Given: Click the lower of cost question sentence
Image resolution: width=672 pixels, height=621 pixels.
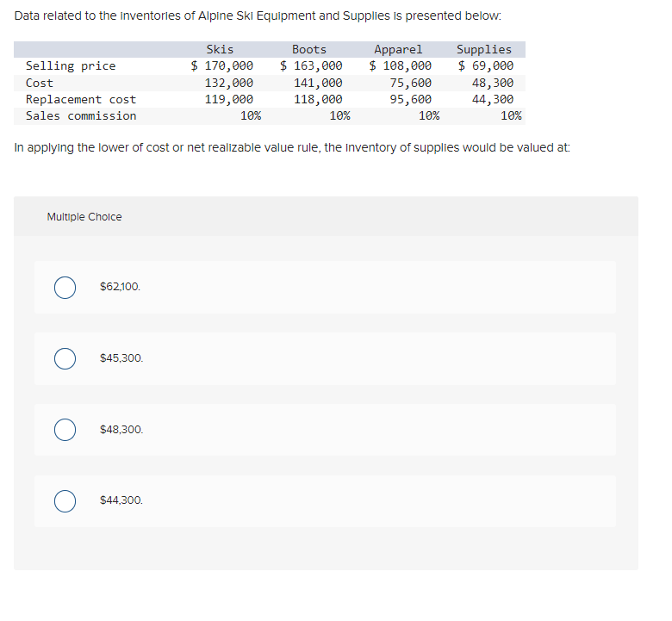Looking at the screenshot, I should click(292, 148).
